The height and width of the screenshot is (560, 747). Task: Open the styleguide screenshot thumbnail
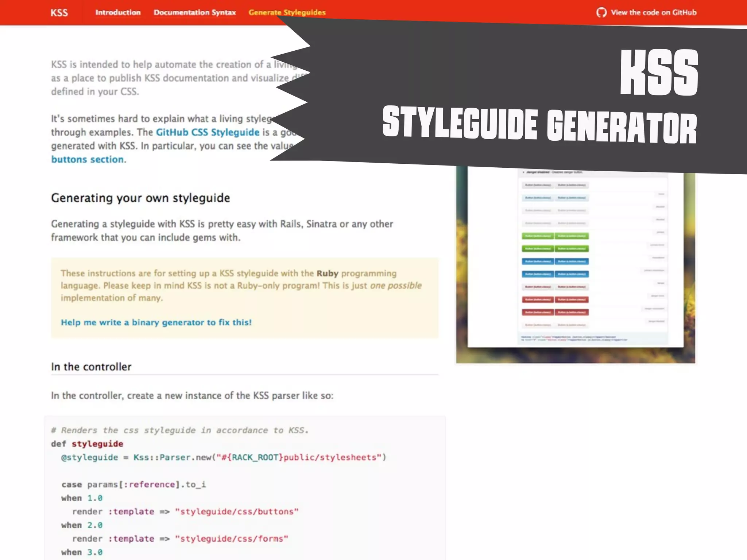pos(575,264)
